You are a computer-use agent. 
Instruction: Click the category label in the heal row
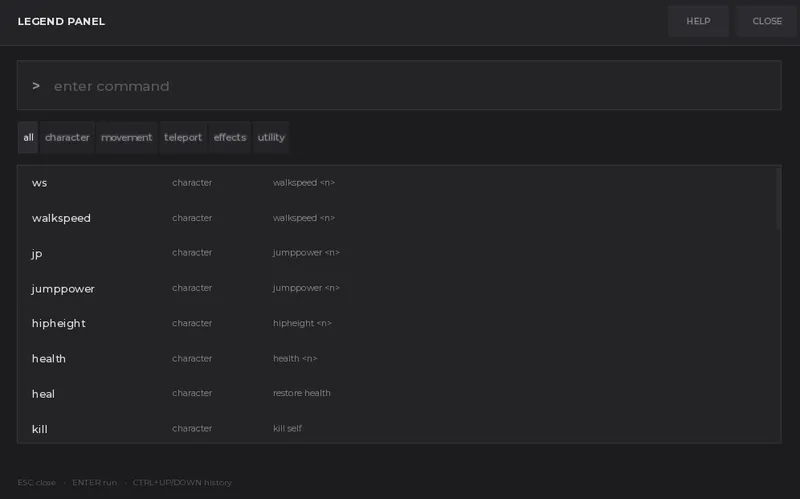click(x=192, y=393)
